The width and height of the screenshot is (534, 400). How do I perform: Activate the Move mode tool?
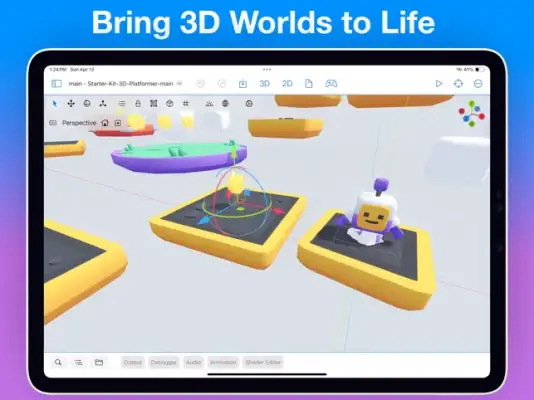(71, 103)
